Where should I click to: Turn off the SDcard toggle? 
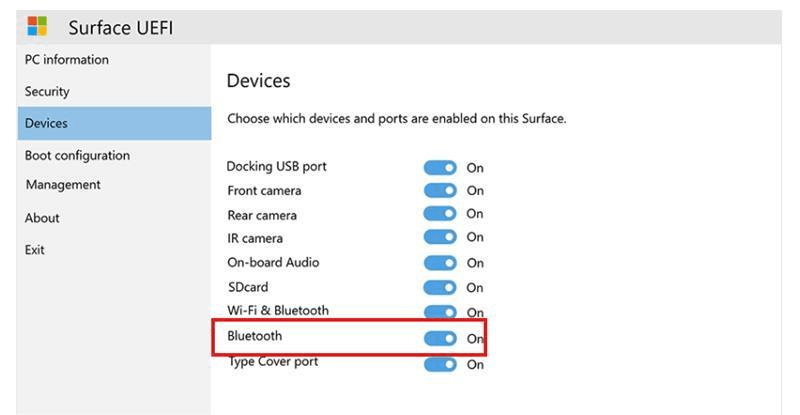click(440, 288)
